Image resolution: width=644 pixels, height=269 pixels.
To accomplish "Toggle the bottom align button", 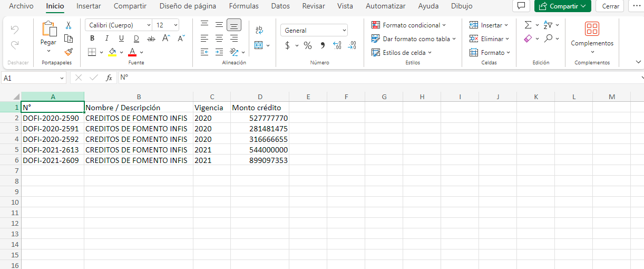I will click(234, 25).
